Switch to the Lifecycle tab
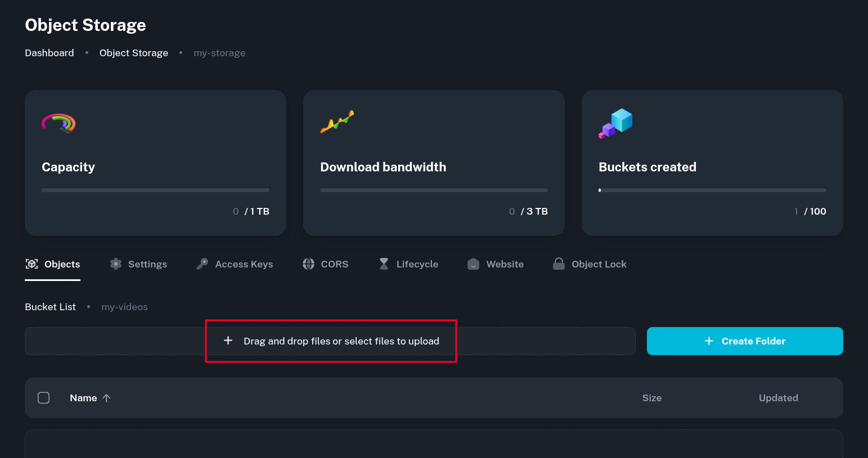 pyautogui.click(x=417, y=264)
